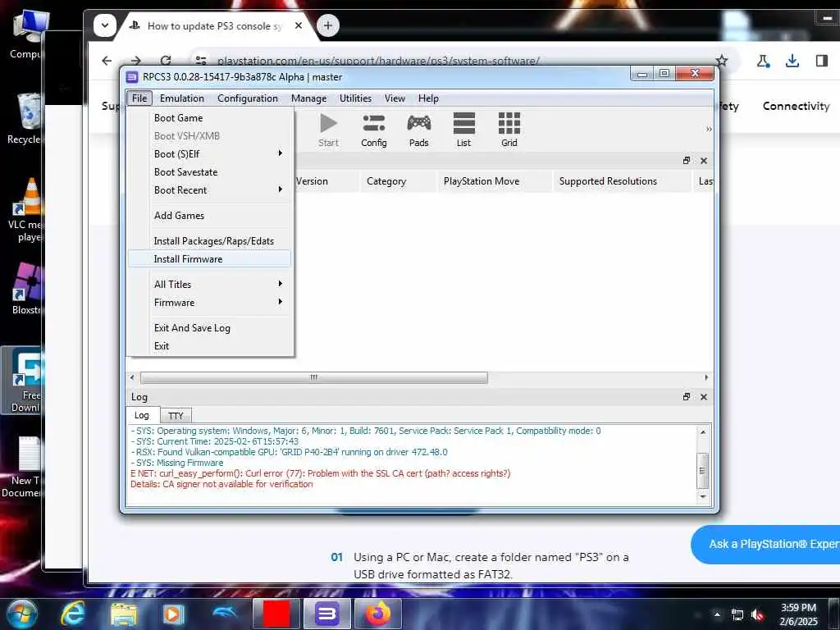The height and width of the screenshot is (630, 840).
Task: Open Windows Explorer folder on taskbar
Action: pyautogui.click(x=124, y=614)
